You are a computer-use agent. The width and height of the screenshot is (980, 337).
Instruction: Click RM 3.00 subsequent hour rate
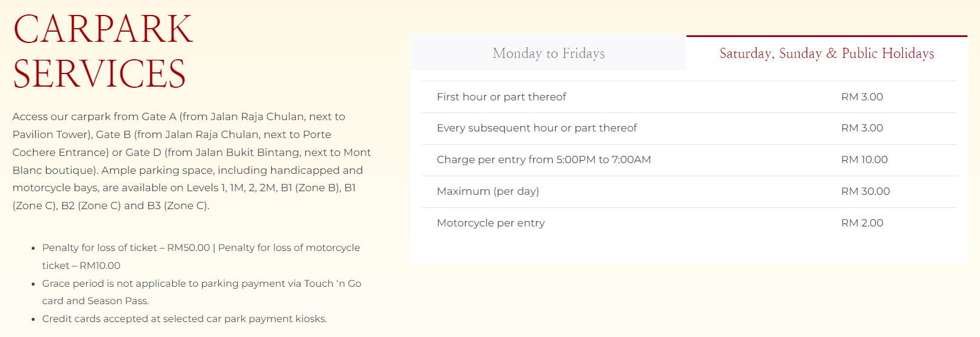(x=862, y=128)
